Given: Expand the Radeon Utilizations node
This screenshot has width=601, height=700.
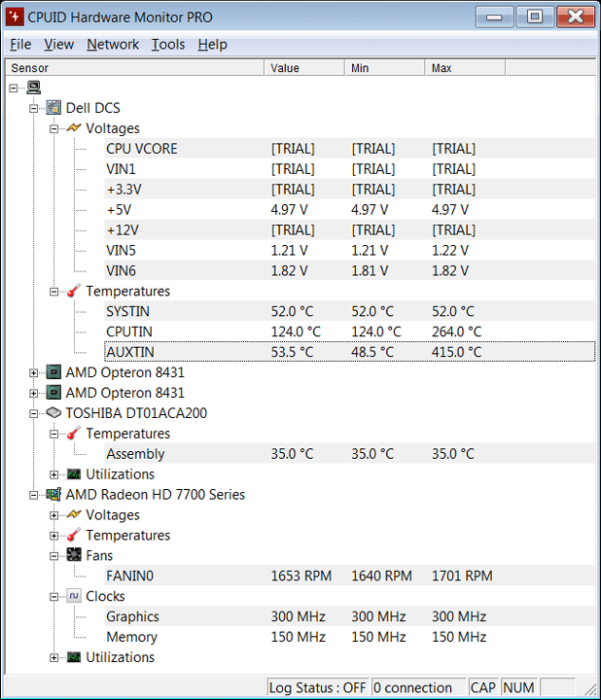Looking at the screenshot, I should (x=55, y=658).
